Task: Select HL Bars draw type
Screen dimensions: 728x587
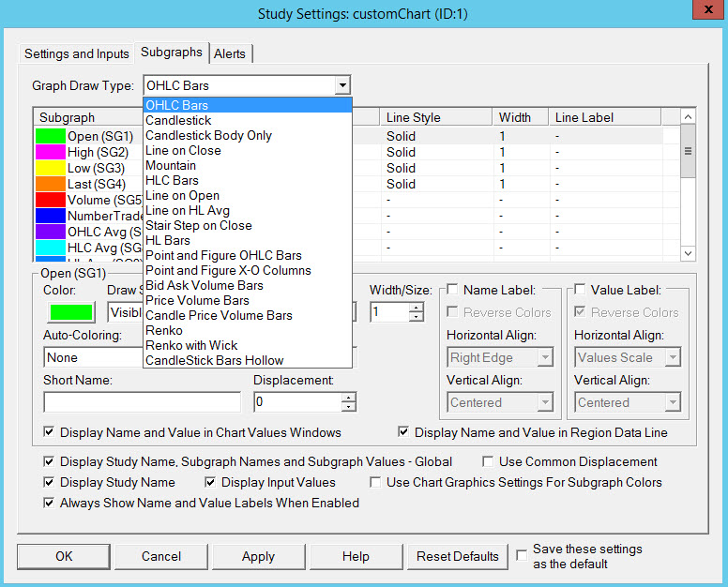Action: [x=248, y=240]
